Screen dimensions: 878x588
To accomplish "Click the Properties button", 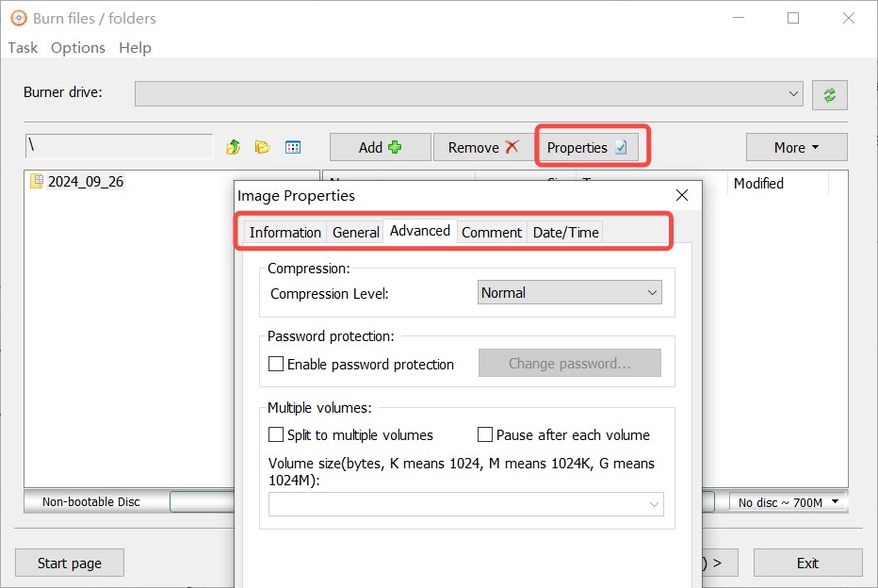I will tap(586, 147).
